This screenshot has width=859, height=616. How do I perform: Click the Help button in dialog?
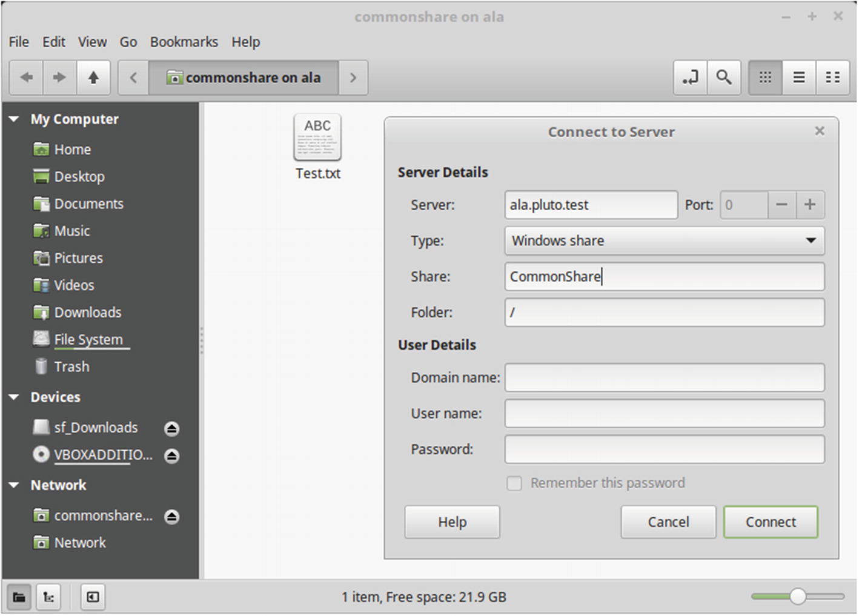coord(453,522)
